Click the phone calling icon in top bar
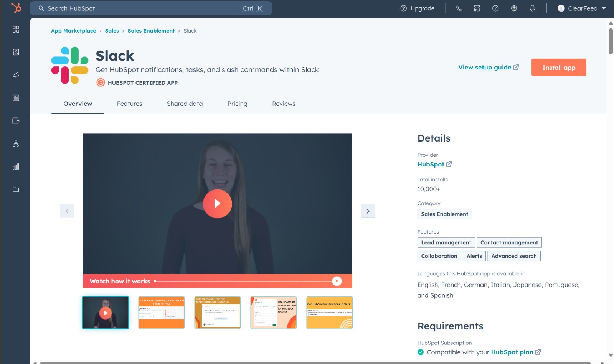Image resolution: width=614 pixels, height=364 pixels. pos(459,8)
